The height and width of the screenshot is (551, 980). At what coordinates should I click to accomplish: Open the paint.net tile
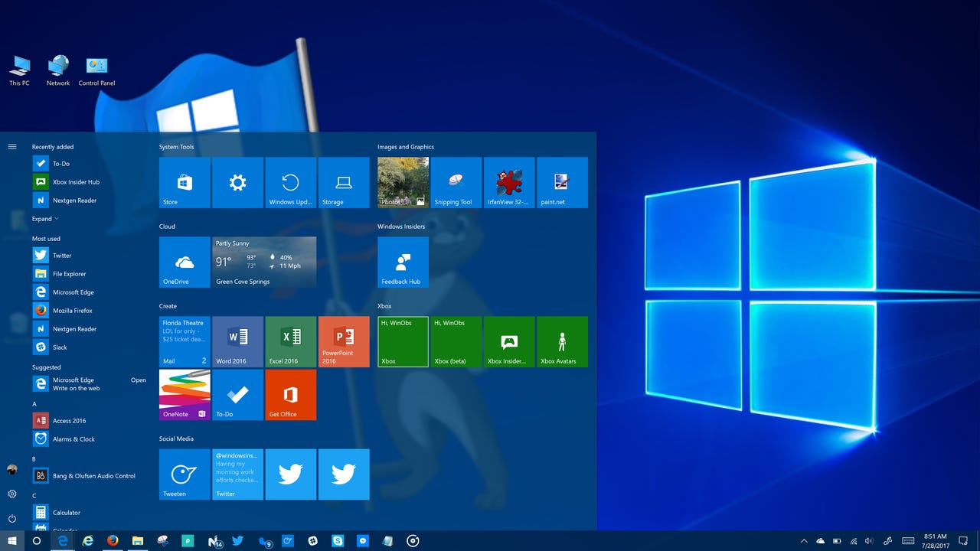[x=562, y=182]
